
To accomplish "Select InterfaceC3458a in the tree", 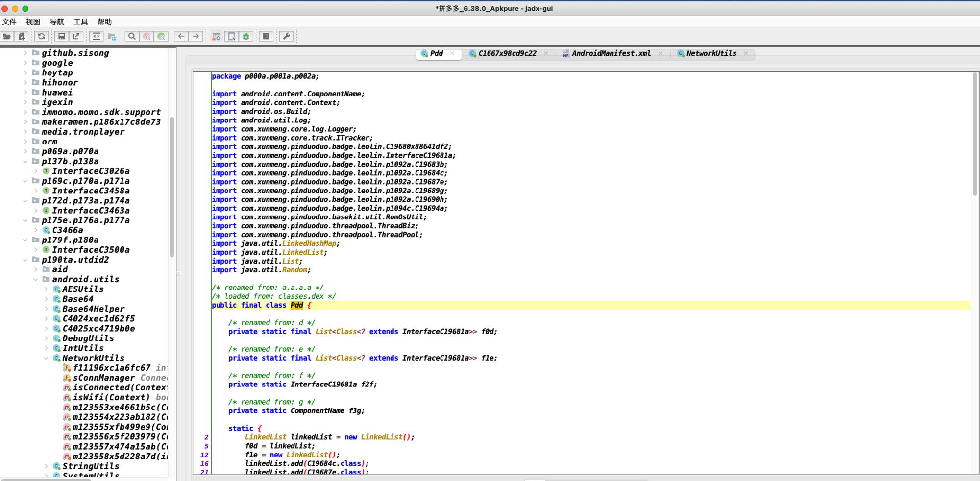I will [91, 191].
